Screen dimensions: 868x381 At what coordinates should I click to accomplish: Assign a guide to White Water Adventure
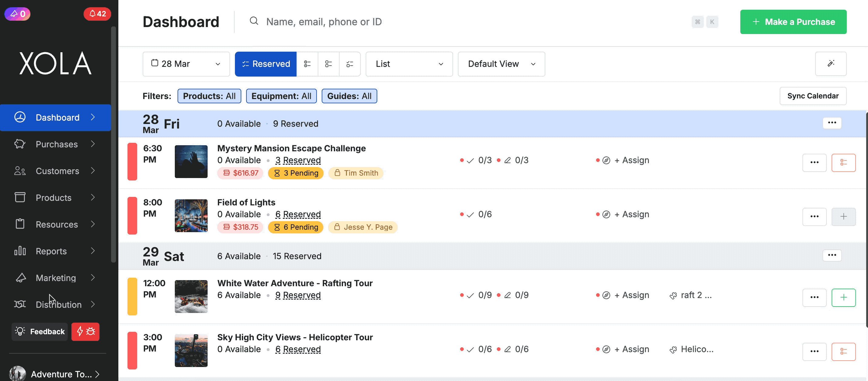(x=632, y=295)
